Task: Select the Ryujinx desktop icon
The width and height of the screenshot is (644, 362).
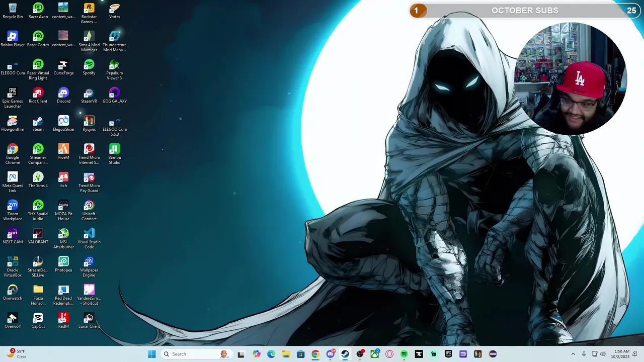Action: (89, 123)
